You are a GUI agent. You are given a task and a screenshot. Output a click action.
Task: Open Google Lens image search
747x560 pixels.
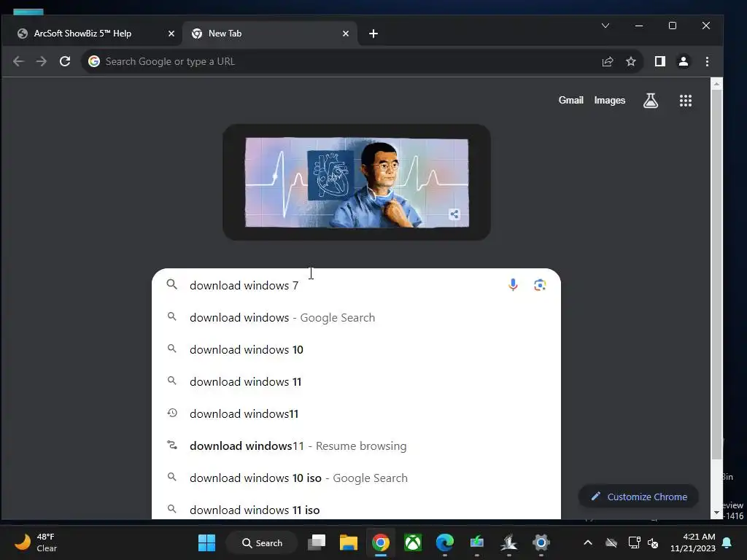tap(540, 285)
